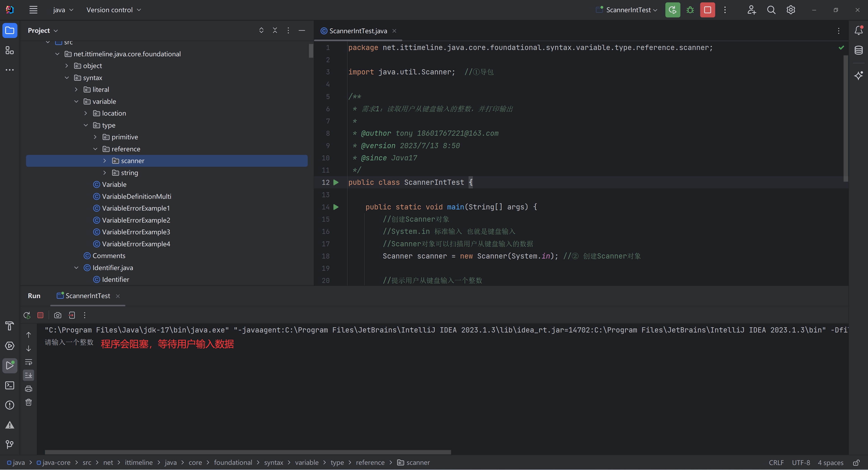The image size is (868, 470).
Task: Toggle read-only lock in status bar
Action: pos(856,463)
